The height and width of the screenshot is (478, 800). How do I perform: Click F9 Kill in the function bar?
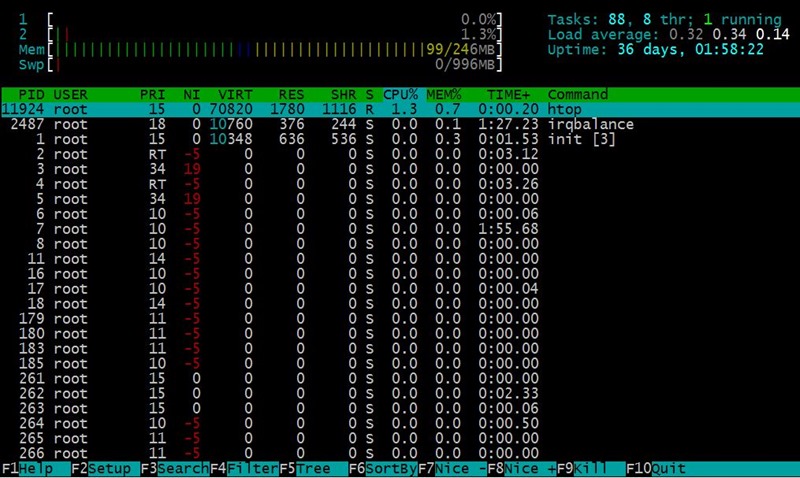pyautogui.click(x=591, y=469)
